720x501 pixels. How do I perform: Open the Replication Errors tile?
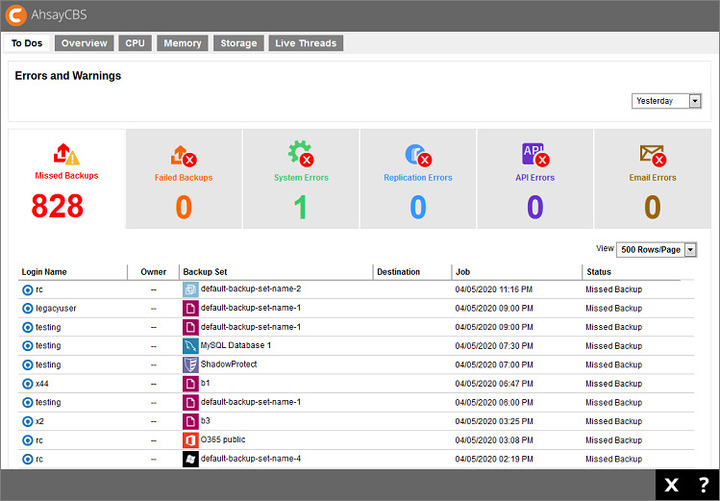click(418, 155)
